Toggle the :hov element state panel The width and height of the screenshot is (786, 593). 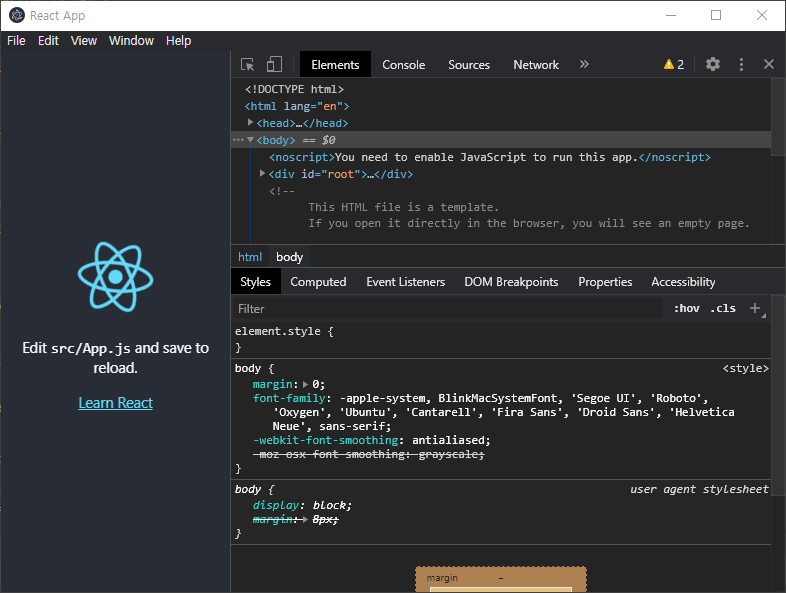pyautogui.click(x=686, y=308)
